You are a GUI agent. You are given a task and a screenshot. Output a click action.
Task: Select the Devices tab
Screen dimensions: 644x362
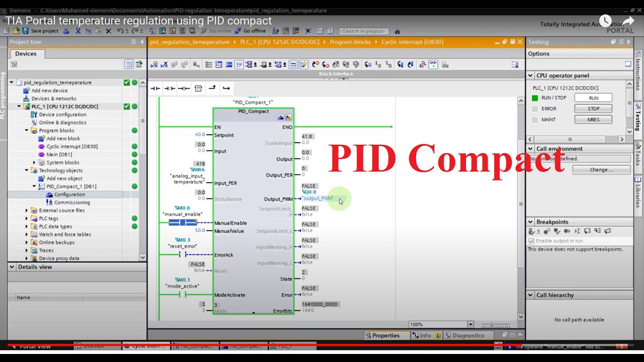click(x=26, y=54)
